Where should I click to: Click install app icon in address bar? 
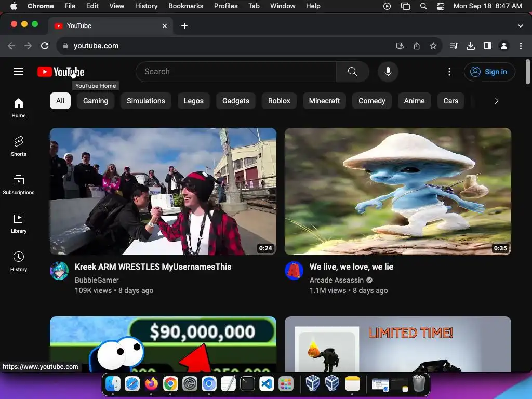pos(400,46)
